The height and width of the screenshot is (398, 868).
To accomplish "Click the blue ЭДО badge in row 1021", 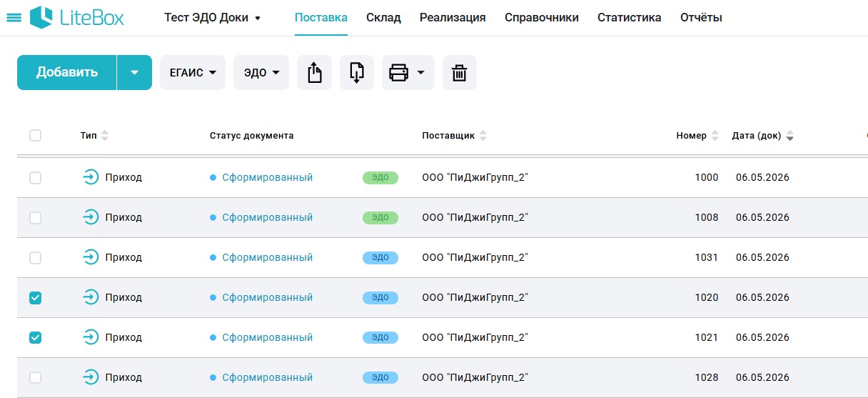I will click(380, 338).
